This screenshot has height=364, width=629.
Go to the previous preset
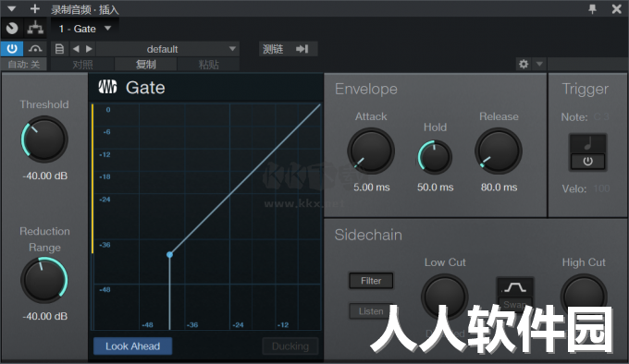[x=76, y=49]
